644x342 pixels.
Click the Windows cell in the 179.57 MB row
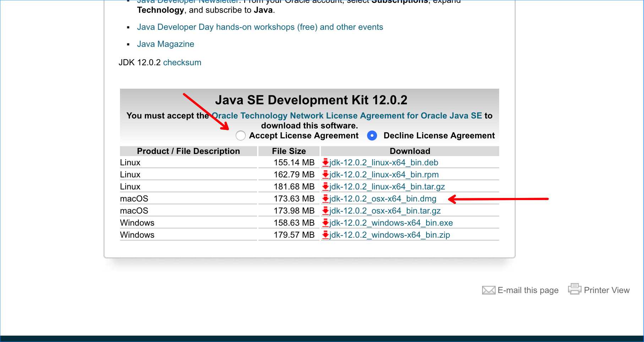[x=189, y=235]
